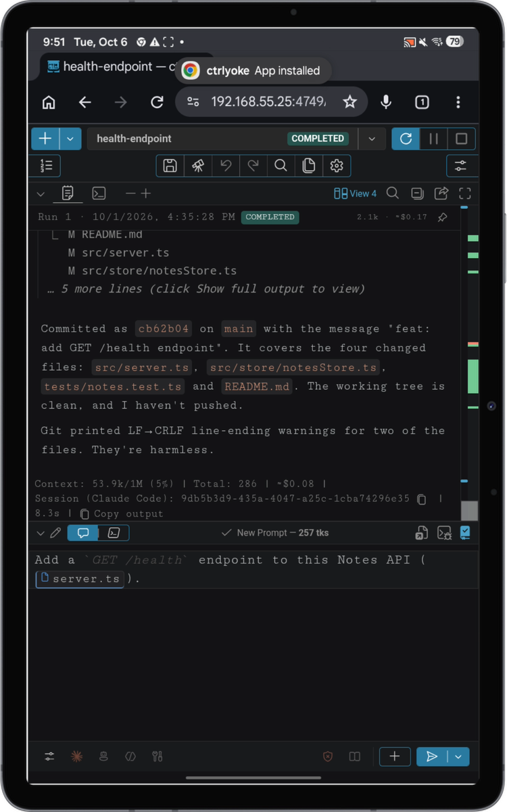507x812 pixels.
Task: Toggle fullscreen for the output panel
Action: [464, 194]
